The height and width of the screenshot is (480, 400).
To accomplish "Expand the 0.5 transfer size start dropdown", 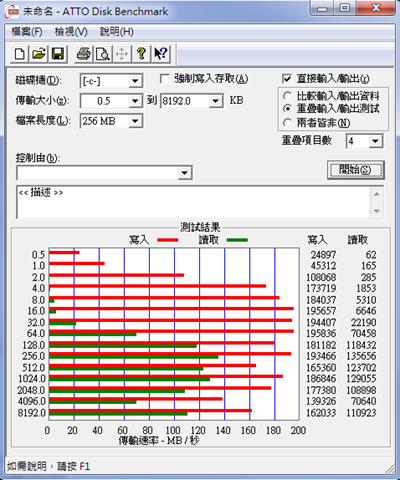I will (135, 101).
